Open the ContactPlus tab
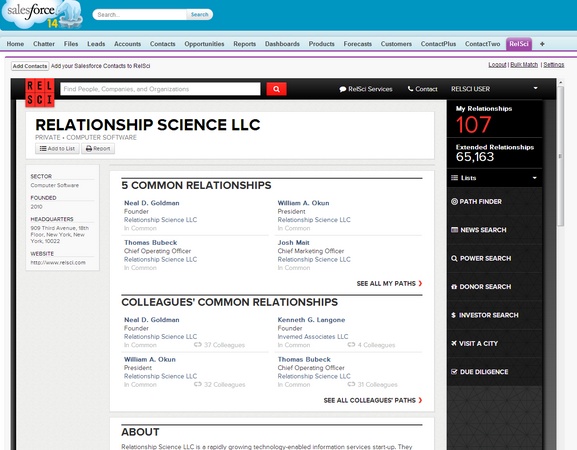Viewport: 577px width, 450px height. [438, 44]
